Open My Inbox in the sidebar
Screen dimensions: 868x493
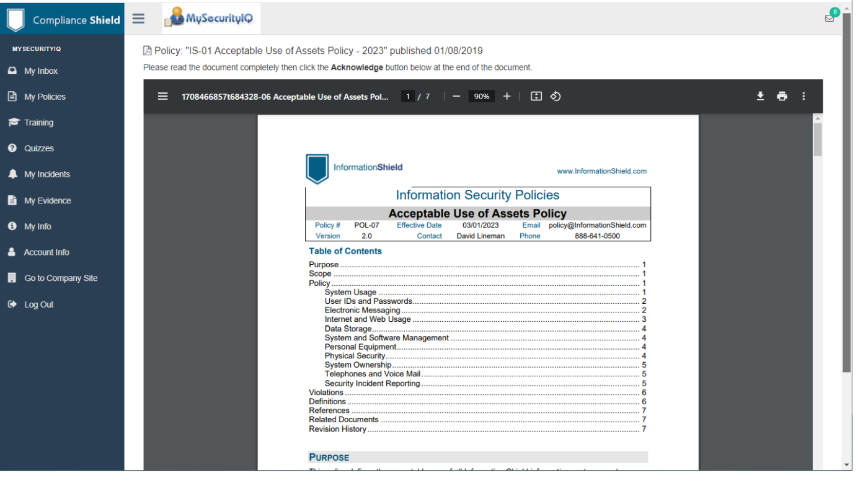tap(41, 71)
